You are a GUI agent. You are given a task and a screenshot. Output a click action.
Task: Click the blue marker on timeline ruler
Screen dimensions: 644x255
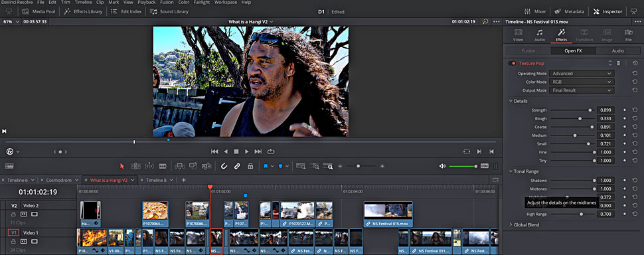pos(245,195)
